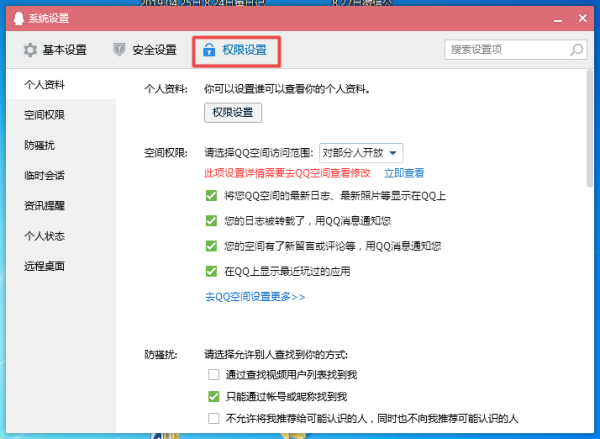Click the vertical scrollbar thumb

(x=590, y=129)
